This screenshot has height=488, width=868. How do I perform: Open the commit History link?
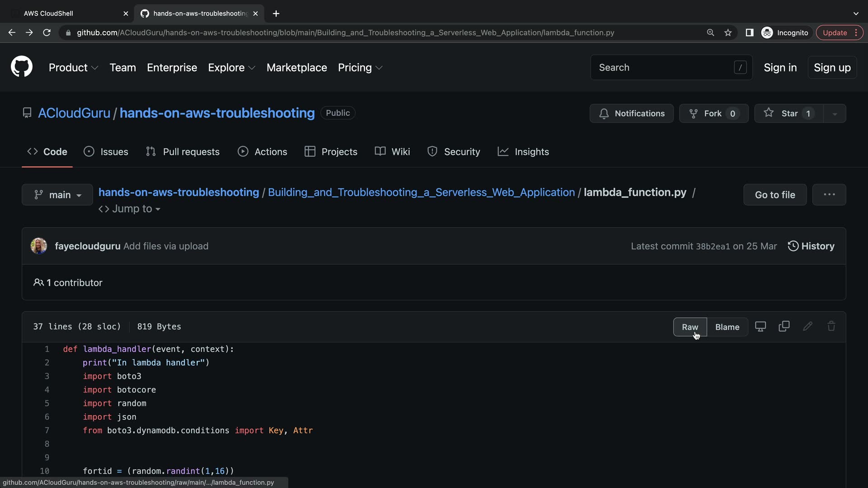pyautogui.click(x=811, y=246)
